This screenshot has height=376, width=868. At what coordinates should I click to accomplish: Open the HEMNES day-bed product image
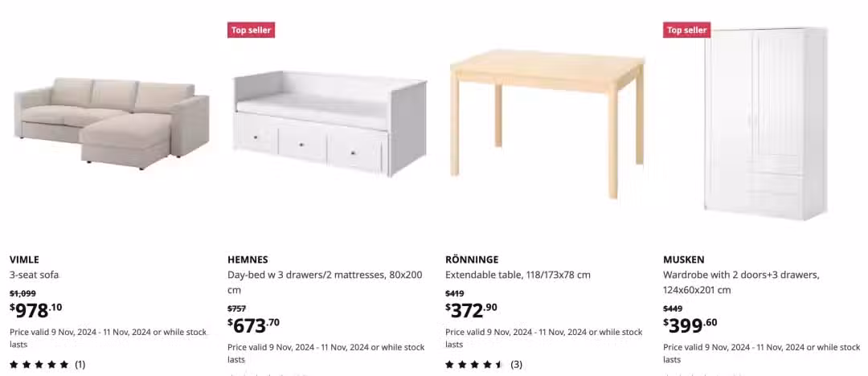click(330, 123)
